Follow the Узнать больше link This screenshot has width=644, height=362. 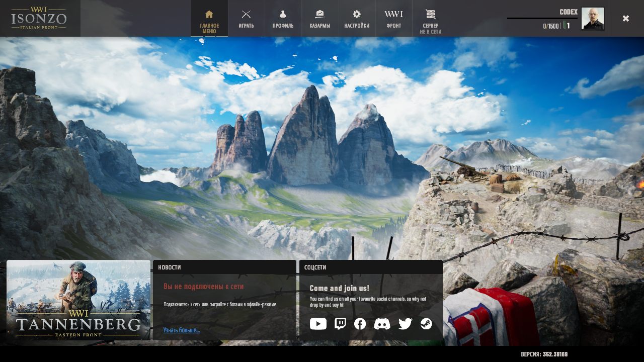pos(181,330)
